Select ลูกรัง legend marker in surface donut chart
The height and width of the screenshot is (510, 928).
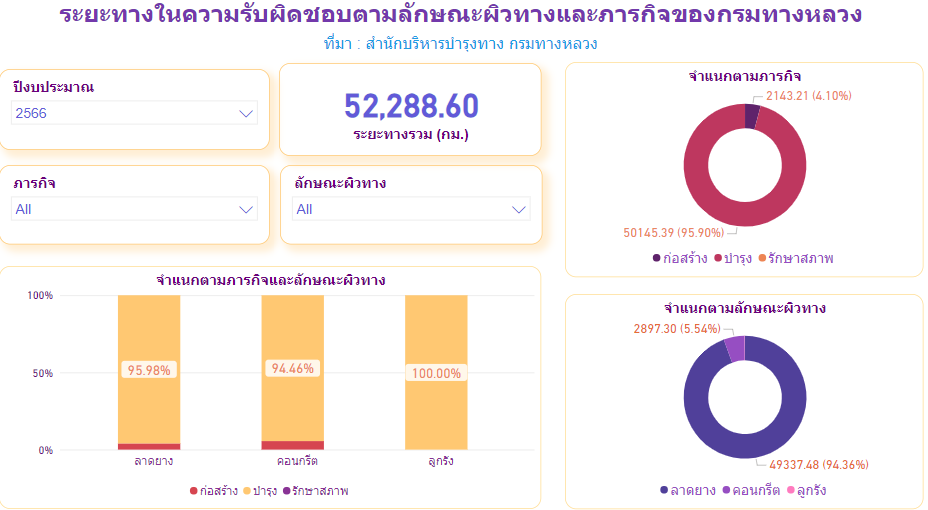point(791,490)
